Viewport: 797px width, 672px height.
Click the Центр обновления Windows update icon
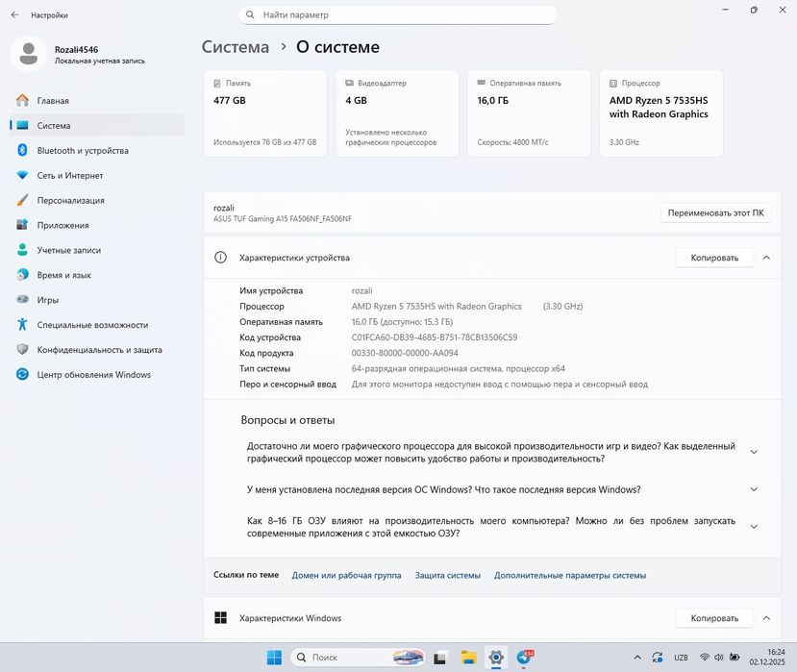[22, 374]
